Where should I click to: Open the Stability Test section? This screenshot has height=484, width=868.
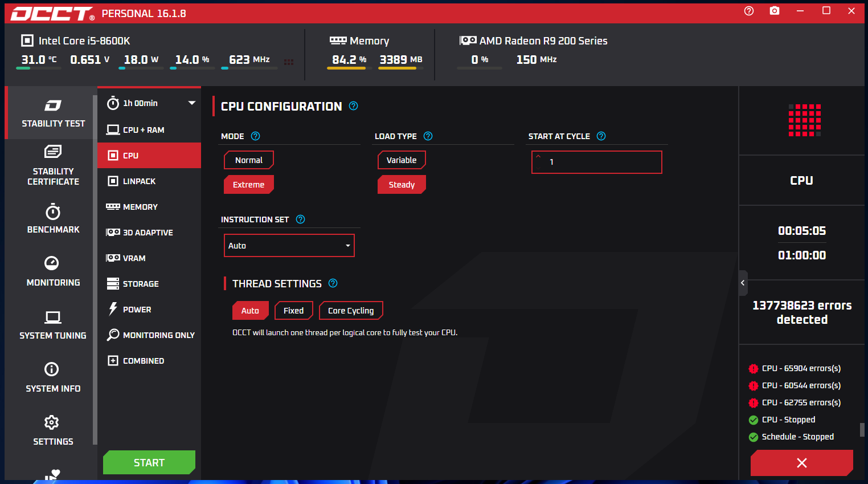[x=53, y=113]
